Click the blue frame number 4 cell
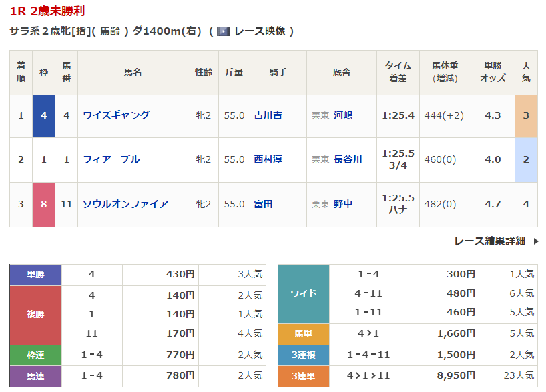The height and width of the screenshot is (392, 546). tap(43, 115)
